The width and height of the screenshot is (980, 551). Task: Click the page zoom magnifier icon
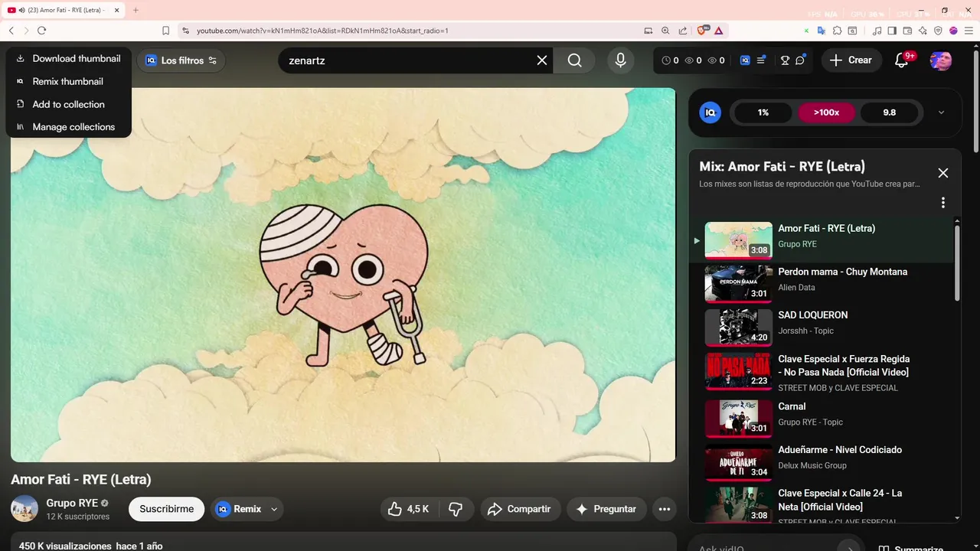pos(665,31)
